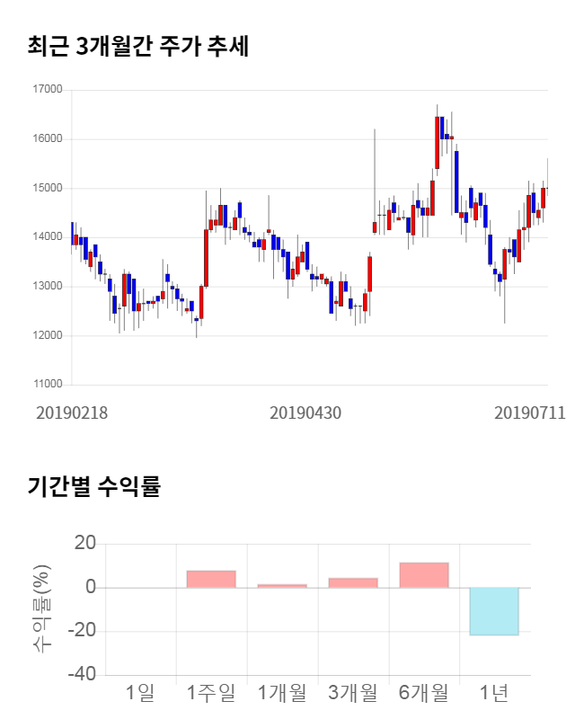
Task: Click the blue negative 1년 return bar
Action: tap(495, 611)
